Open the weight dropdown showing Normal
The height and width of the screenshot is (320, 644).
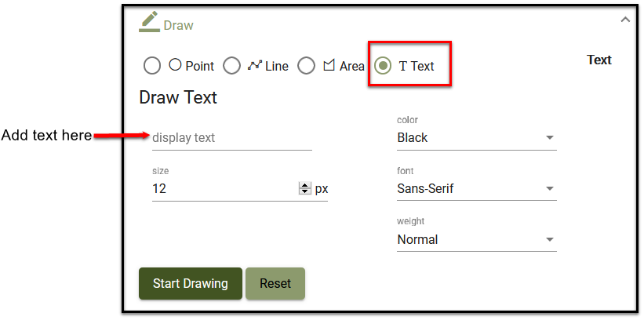[476, 240]
